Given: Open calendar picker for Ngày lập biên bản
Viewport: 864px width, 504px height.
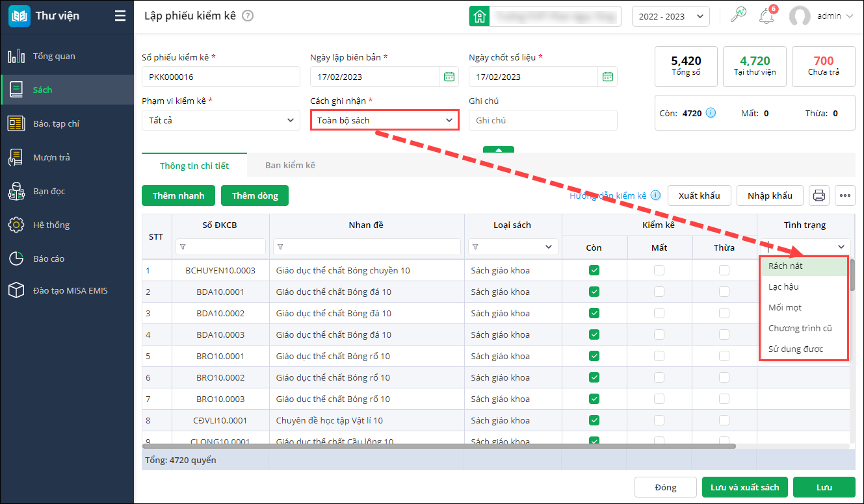Looking at the screenshot, I should [x=449, y=77].
